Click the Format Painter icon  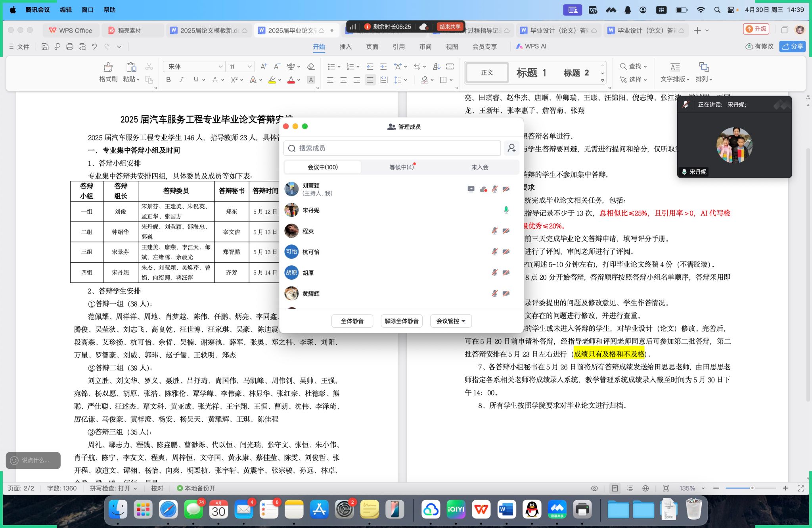pos(108,67)
